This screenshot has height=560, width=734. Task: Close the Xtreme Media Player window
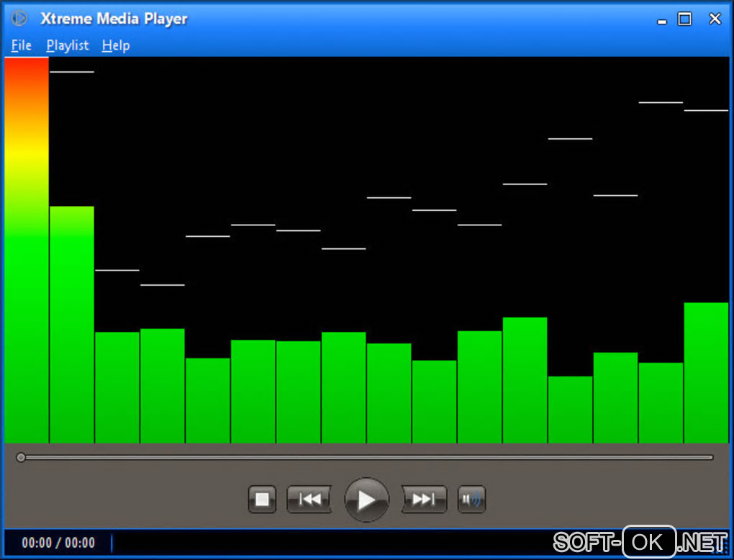point(715,19)
